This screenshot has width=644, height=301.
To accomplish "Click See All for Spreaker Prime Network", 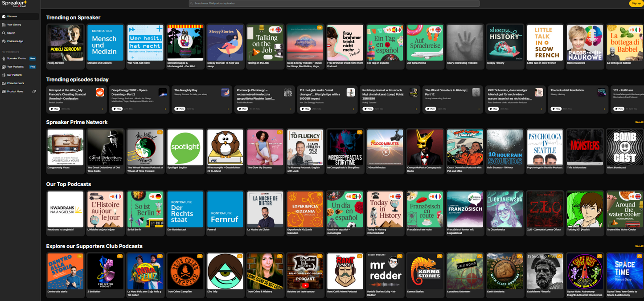I will point(639,122).
